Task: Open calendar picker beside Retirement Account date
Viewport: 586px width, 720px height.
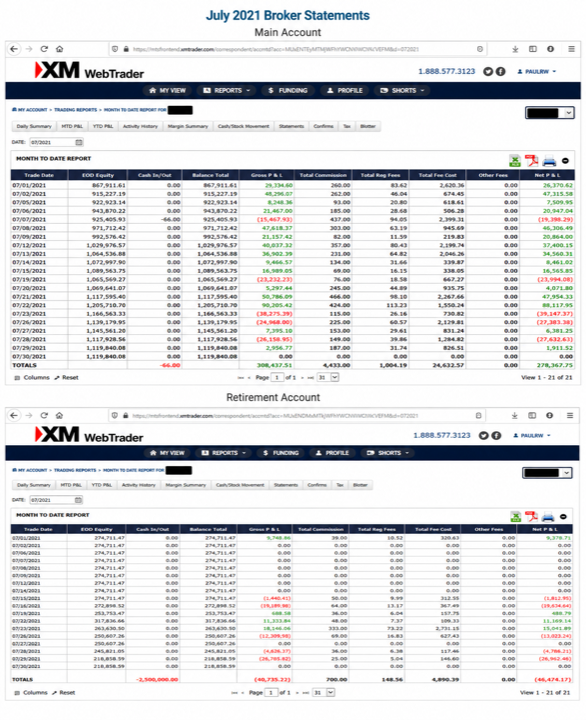Action: click(x=79, y=500)
